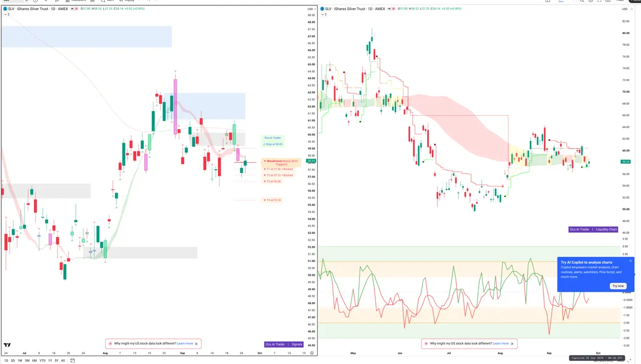This screenshot has width=641, height=364.
Task: Click Learn more link on right chart notice
Action: (x=501, y=344)
